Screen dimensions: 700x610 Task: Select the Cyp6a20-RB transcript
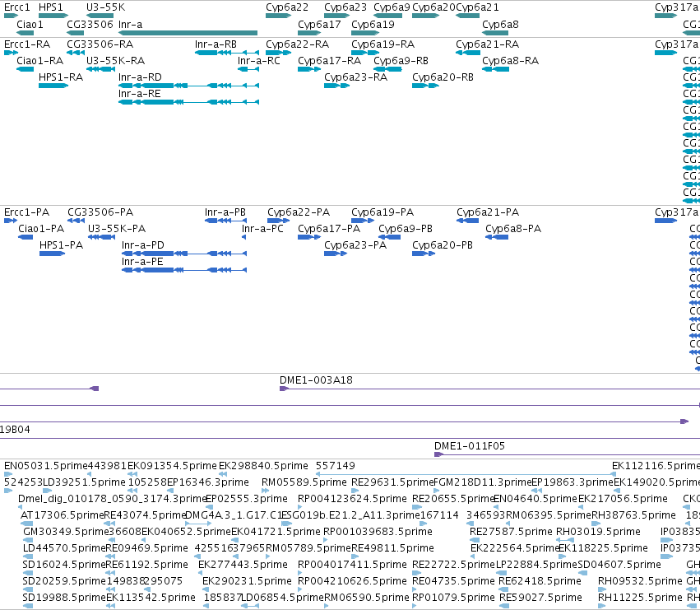click(x=425, y=86)
